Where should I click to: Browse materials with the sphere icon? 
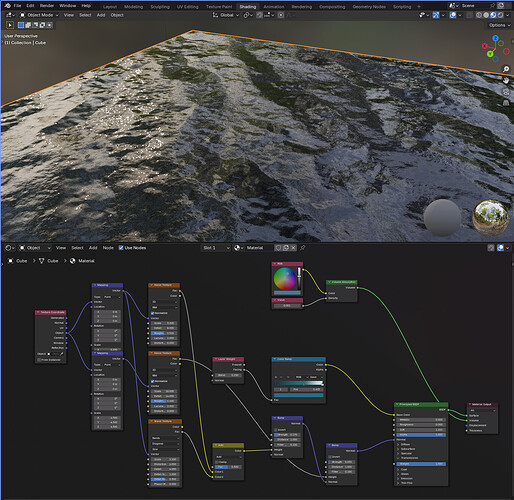click(x=238, y=248)
